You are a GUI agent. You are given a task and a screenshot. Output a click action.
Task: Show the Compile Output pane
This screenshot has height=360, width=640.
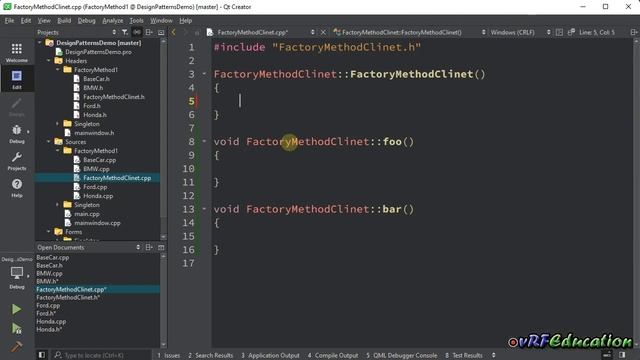point(333,355)
